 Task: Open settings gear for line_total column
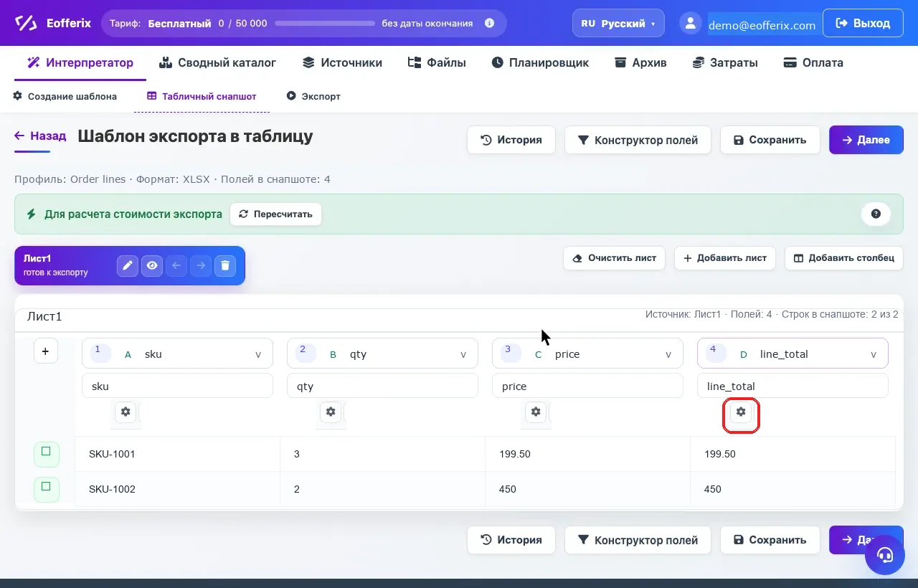(741, 412)
